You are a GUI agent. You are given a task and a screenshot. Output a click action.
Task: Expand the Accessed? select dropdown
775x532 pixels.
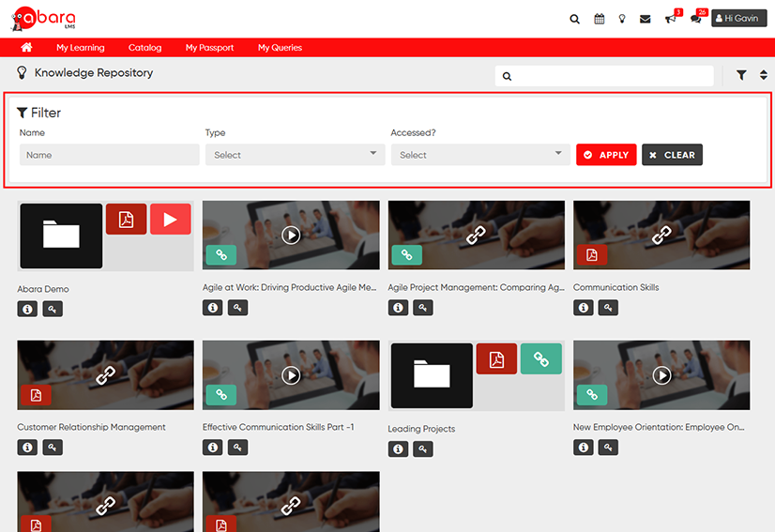pyautogui.click(x=480, y=155)
